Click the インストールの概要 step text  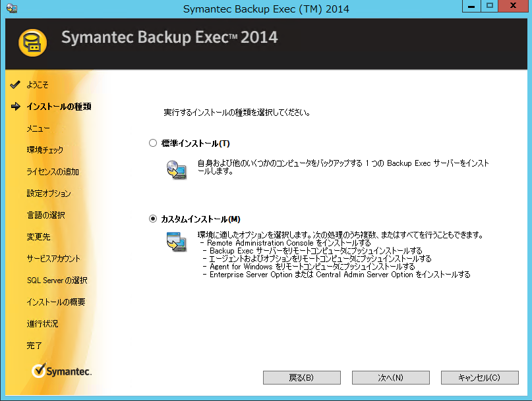56,302
